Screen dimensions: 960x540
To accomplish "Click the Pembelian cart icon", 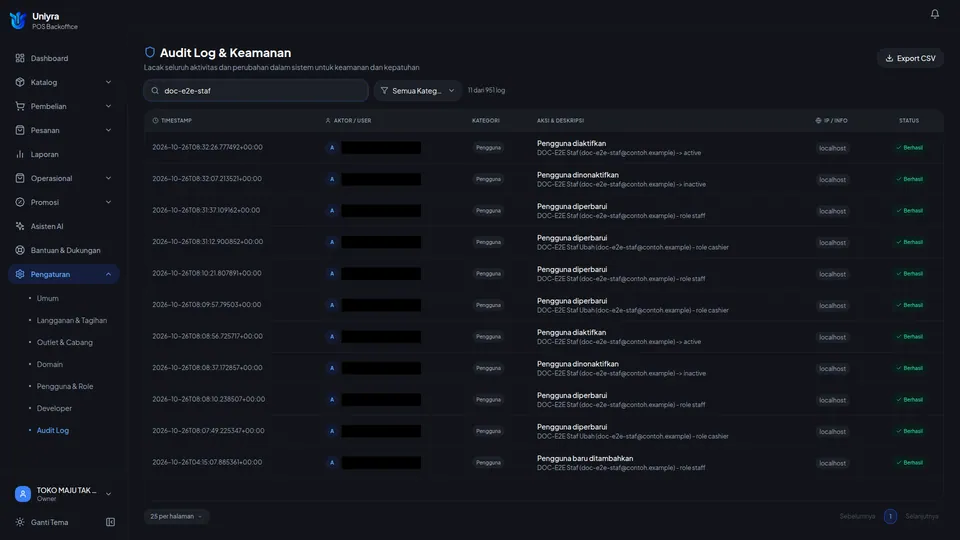I will (20, 106).
